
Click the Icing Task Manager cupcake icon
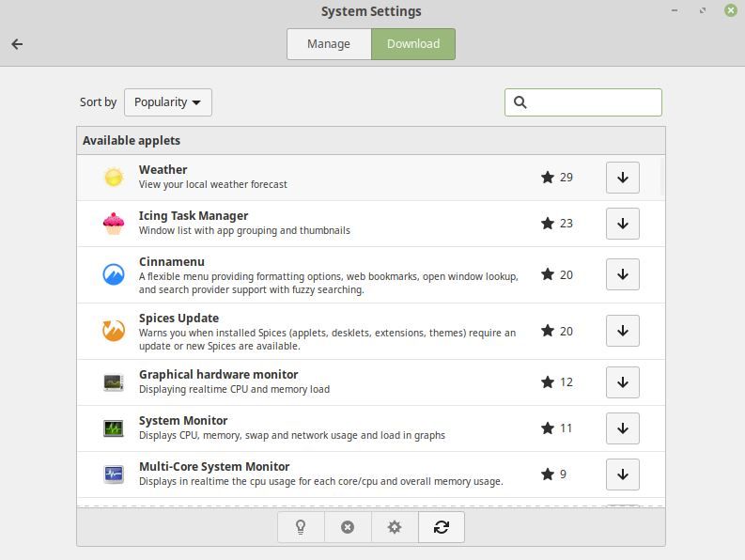pyautogui.click(x=114, y=224)
